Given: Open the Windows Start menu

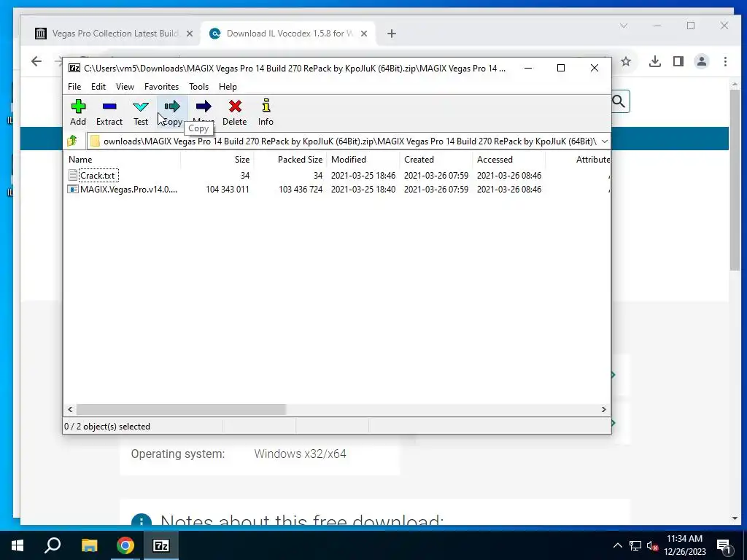Looking at the screenshot, I should click(18, 545).
